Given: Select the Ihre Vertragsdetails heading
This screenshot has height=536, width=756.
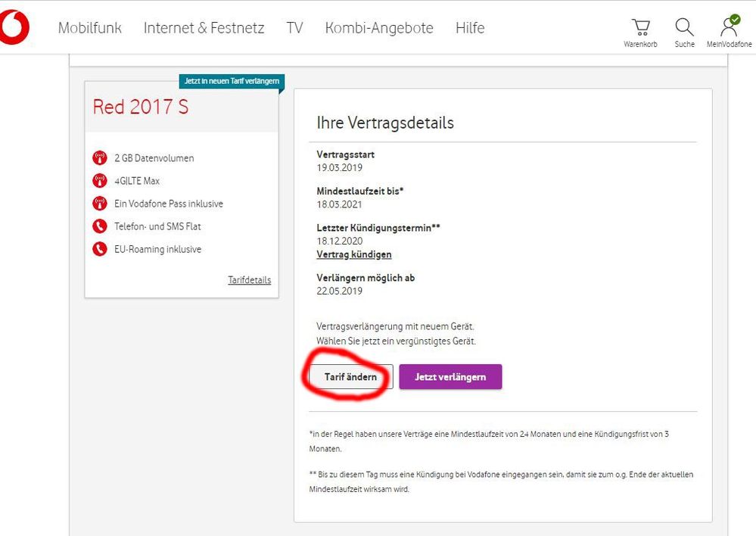Looking at the screenshot, I should pos(385,123).
